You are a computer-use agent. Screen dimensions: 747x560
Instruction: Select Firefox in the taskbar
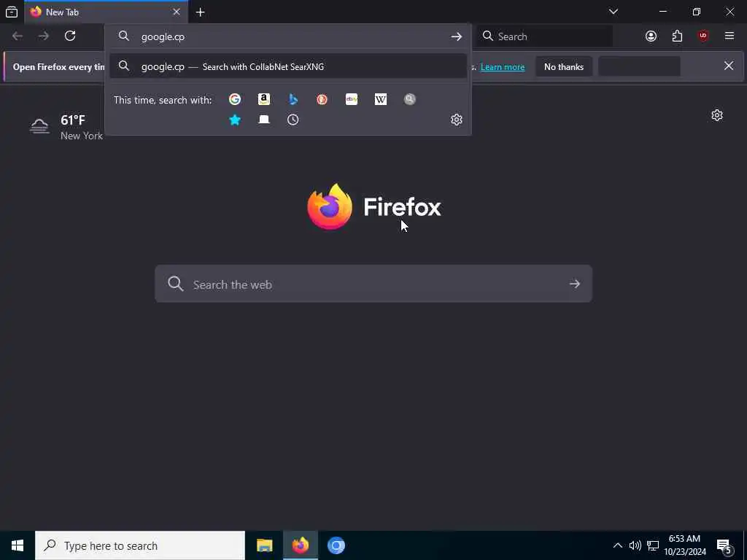[300, 545]
